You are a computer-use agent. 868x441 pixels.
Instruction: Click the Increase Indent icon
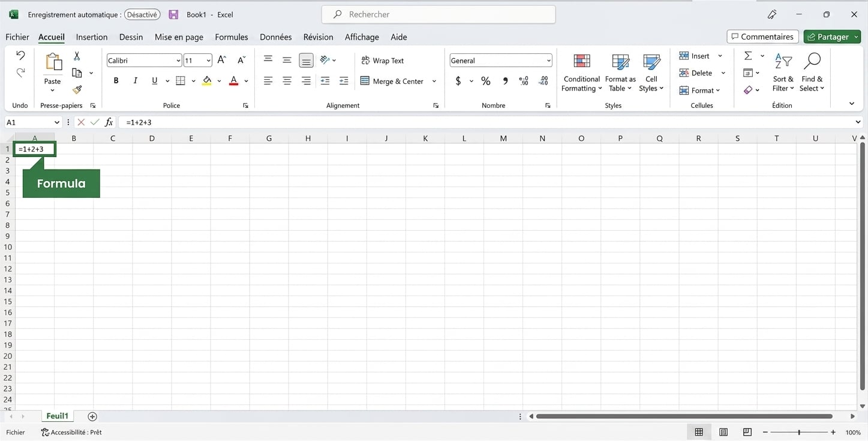(344, 81)
